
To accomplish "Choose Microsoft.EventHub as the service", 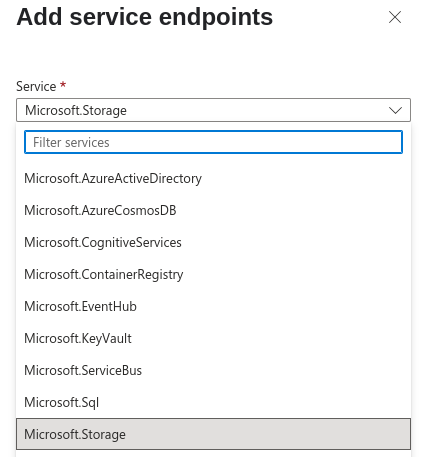I will pos(213,306).
